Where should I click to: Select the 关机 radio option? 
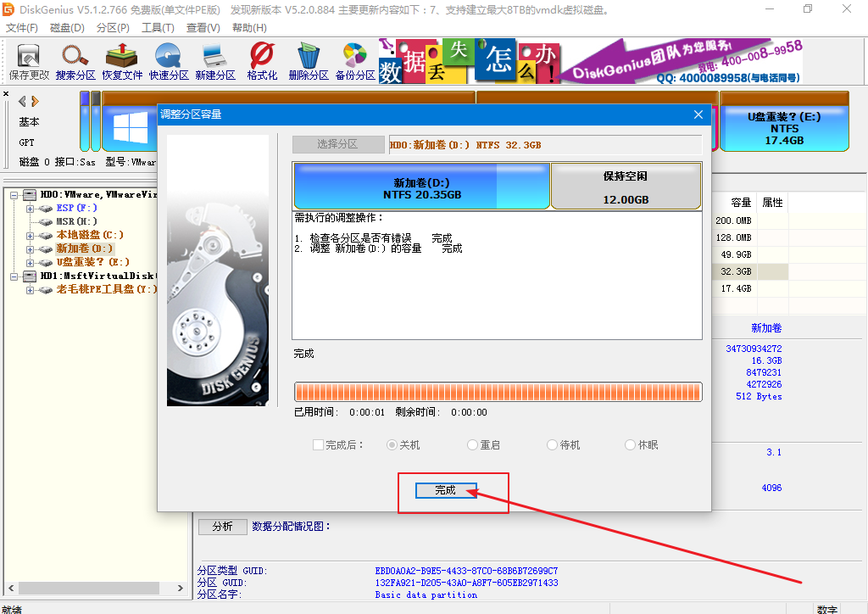(x=392, y=444)
